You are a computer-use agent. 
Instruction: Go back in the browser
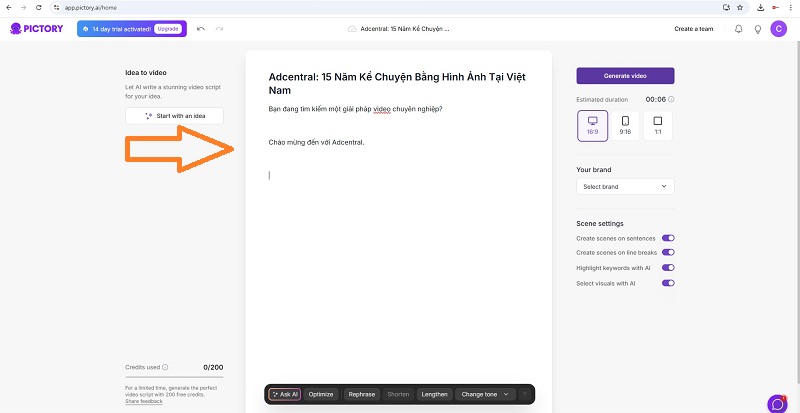[x=8, y=8]
